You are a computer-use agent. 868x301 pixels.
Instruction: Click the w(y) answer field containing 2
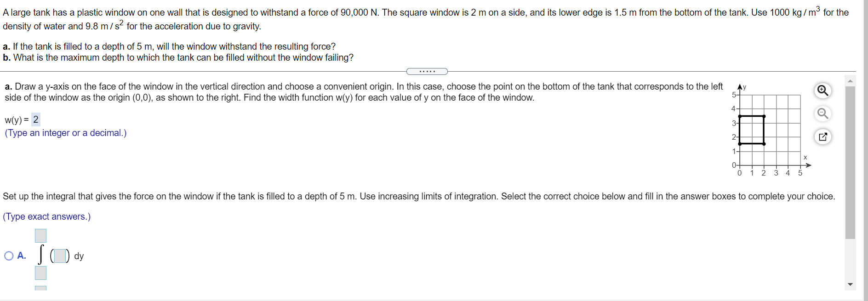tap(35, 119)
